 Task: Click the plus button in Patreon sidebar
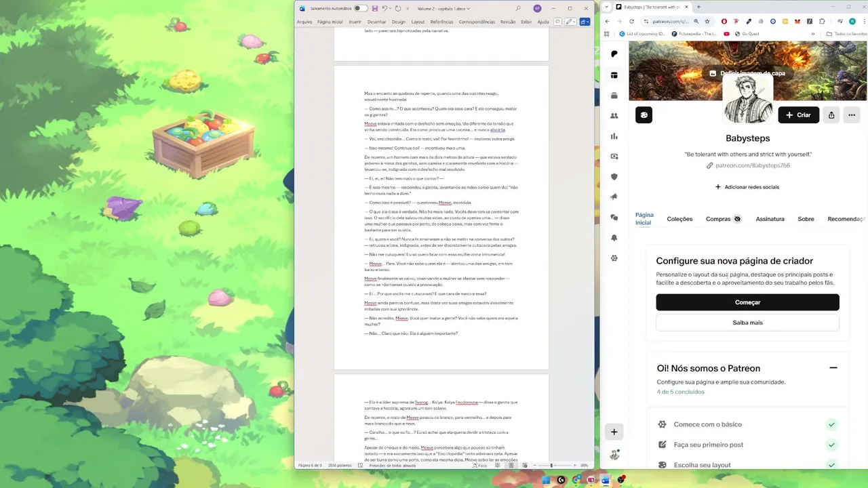click(x=614, y=432)
